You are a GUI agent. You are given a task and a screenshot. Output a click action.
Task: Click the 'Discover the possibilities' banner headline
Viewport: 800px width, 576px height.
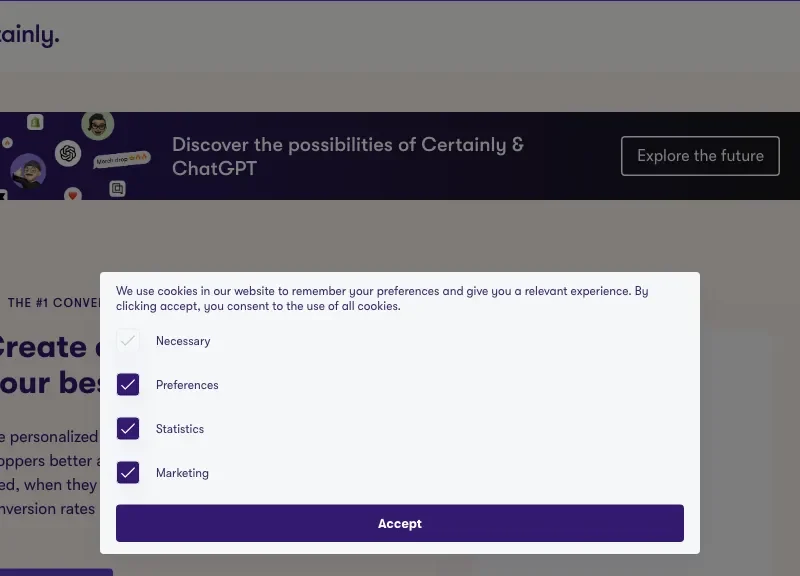pos(347,156)
